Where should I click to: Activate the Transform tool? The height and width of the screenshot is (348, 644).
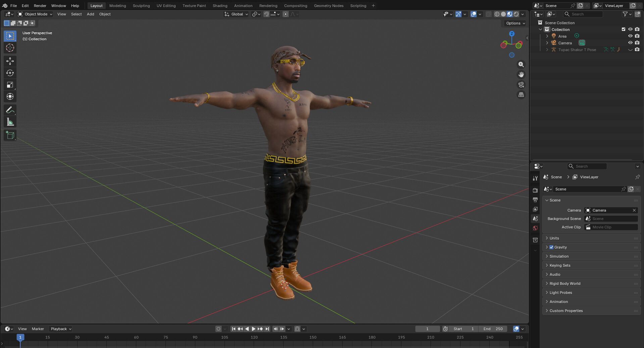10,97
